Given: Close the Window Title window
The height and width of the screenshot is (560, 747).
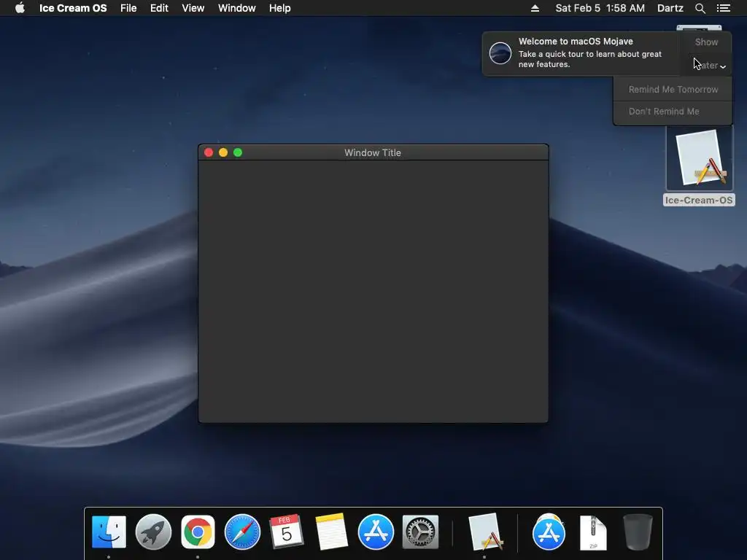Looking at the screenshot, I should click(x=208, y=152).
